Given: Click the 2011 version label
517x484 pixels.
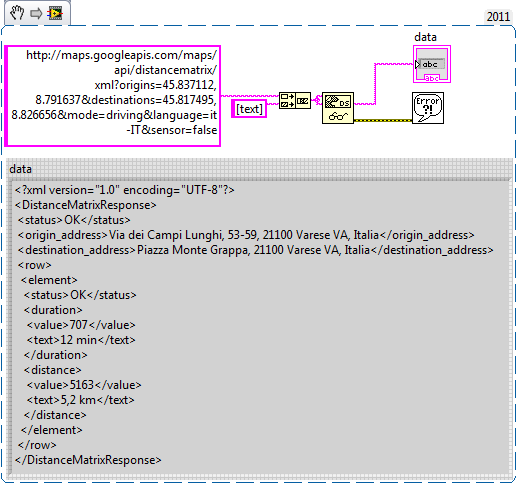Looking at the screenshot, I should [498, 17].
